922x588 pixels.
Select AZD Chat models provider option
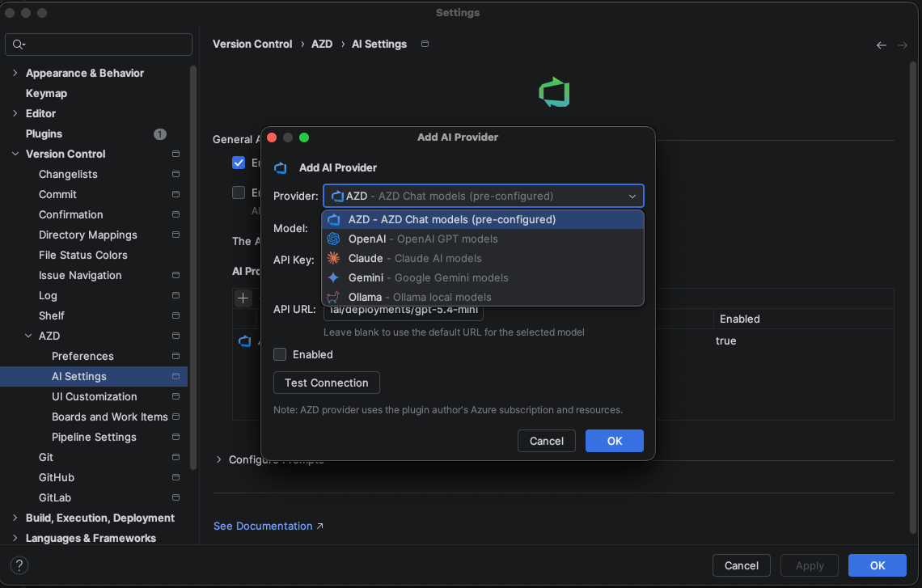pos(483,219)
